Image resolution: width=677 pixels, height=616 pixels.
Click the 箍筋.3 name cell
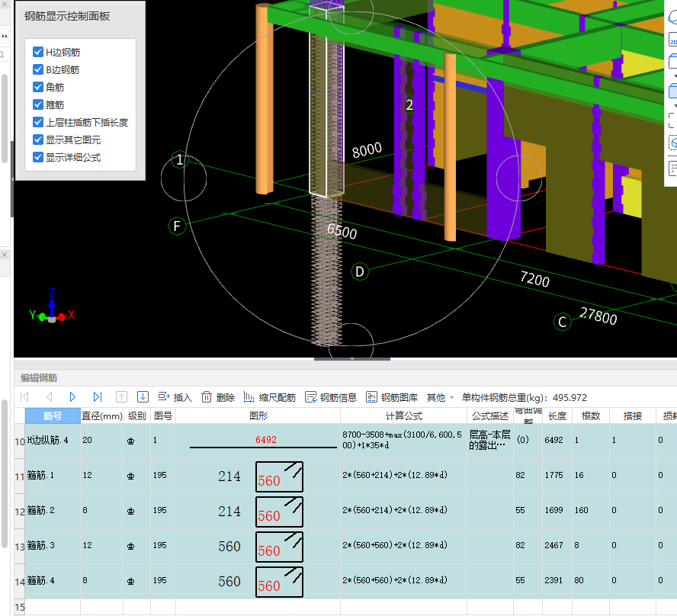[53, 546]
